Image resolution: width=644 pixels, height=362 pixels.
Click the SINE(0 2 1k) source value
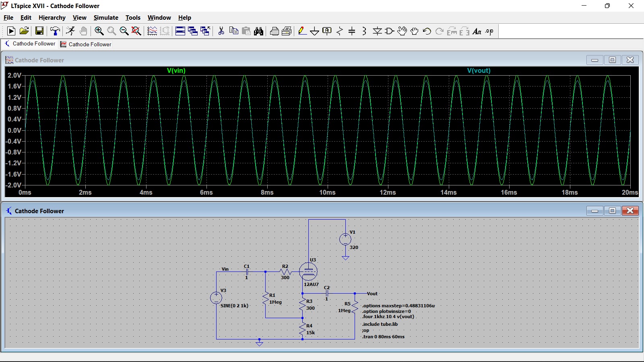[234, 306]
